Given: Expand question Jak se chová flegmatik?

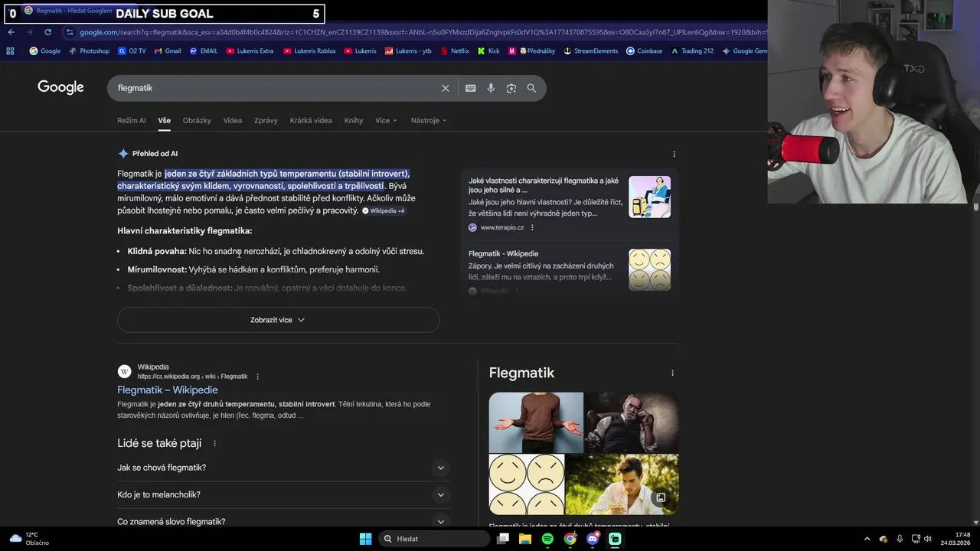Looking at the screenshot, I should pos(283,468).
